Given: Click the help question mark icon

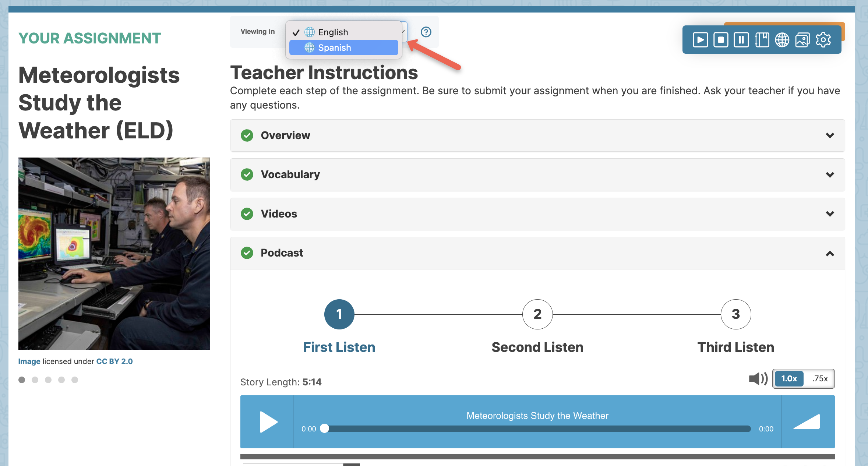Looking at the screenshot, I should coord(426,32).
